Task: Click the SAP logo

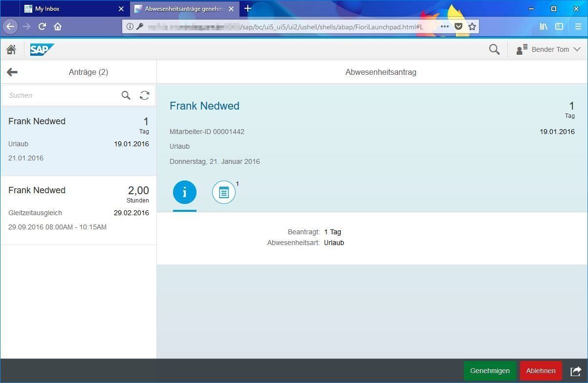Action: (x=42, y=49)
